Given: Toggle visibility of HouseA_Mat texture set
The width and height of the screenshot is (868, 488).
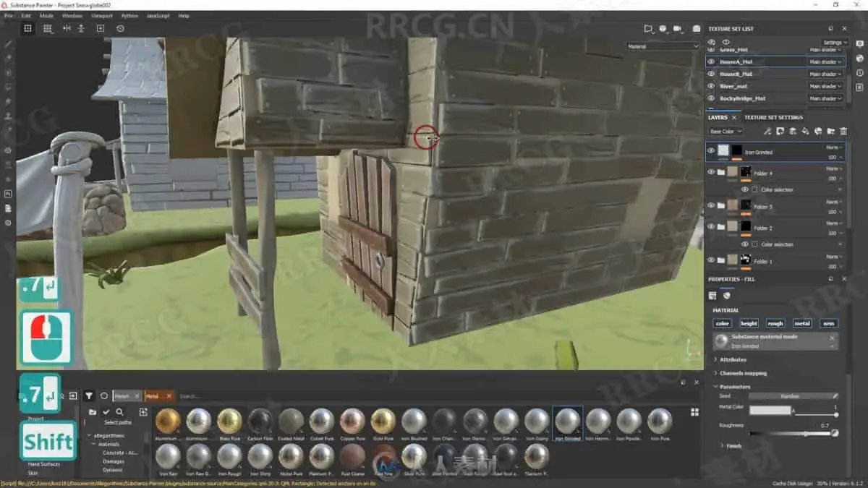Looking at the screenshot, I should tap(711, 62).
